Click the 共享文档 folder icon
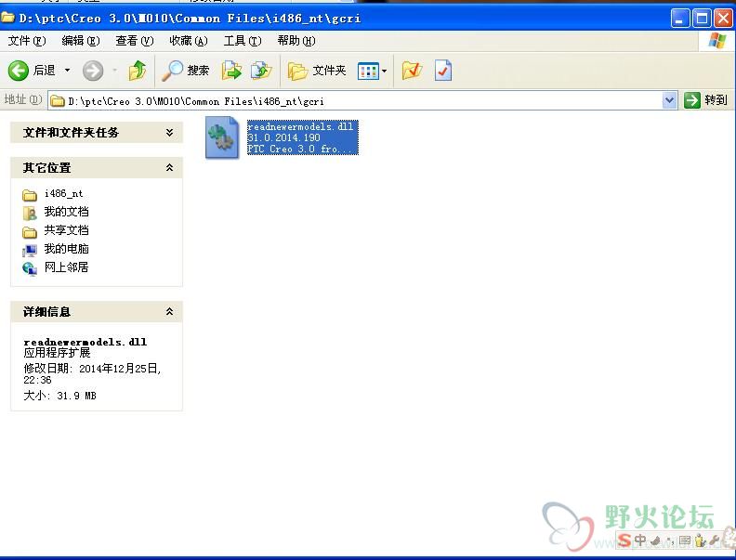The width and height of the screenshot is (736, 560). (30, 231)
